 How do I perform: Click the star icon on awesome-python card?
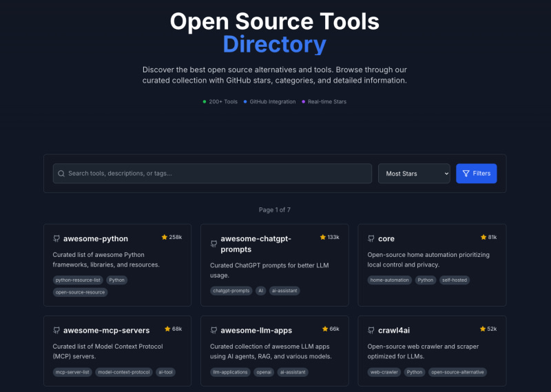tap(165, 237)
